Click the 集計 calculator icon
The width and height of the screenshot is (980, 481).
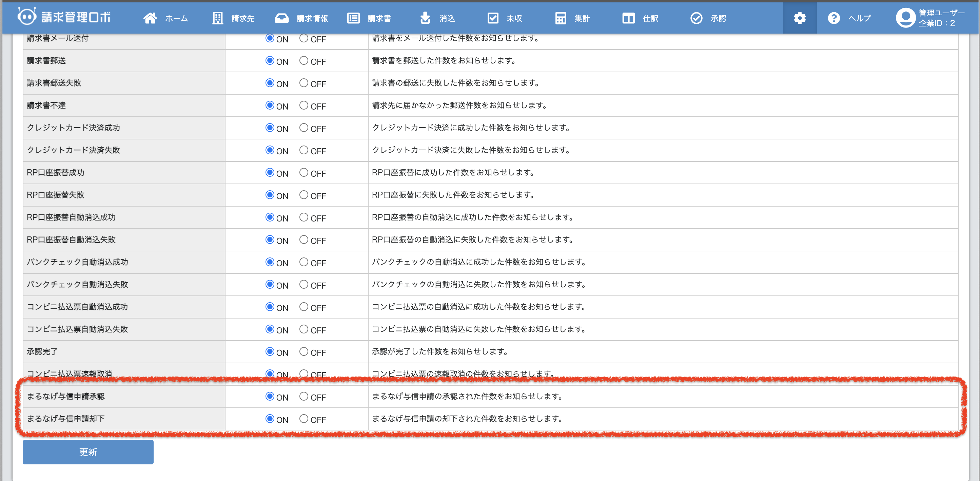561,18
